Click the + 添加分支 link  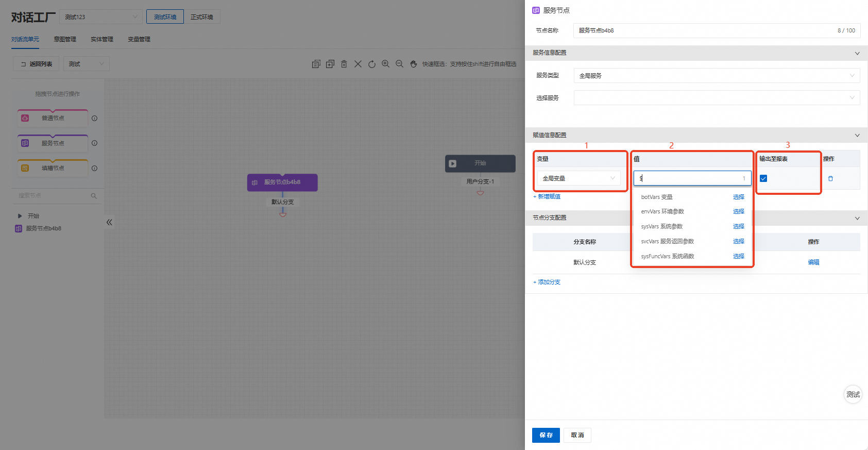[547, 282]
